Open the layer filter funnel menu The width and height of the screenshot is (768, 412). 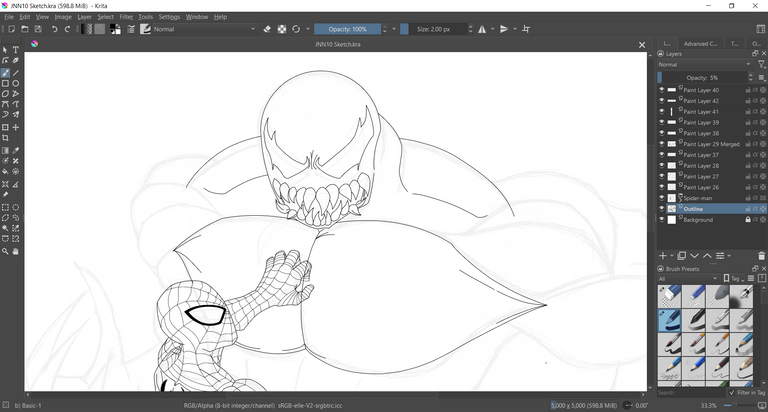(x=761, y=65)
